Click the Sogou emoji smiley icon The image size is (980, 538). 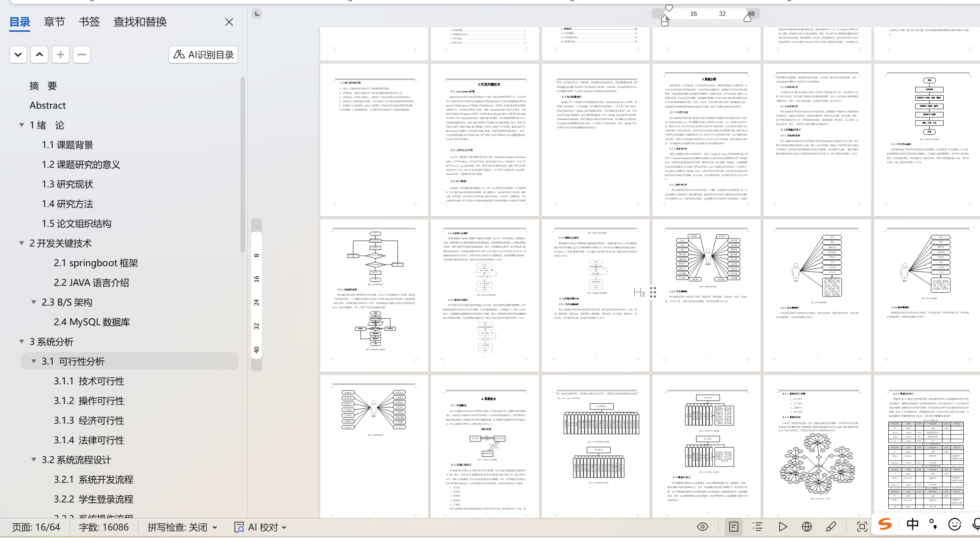click(x=954, y=524)
